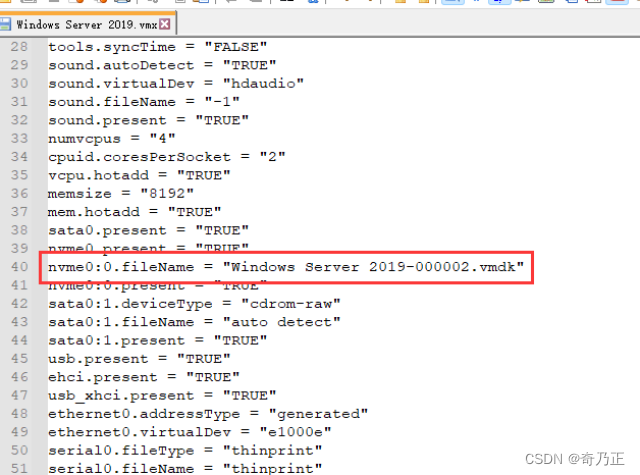Screen dimensions: 640x475
Task: Click line number 36 in the margin
Action: pyautogui.click(x=19, y=193)
